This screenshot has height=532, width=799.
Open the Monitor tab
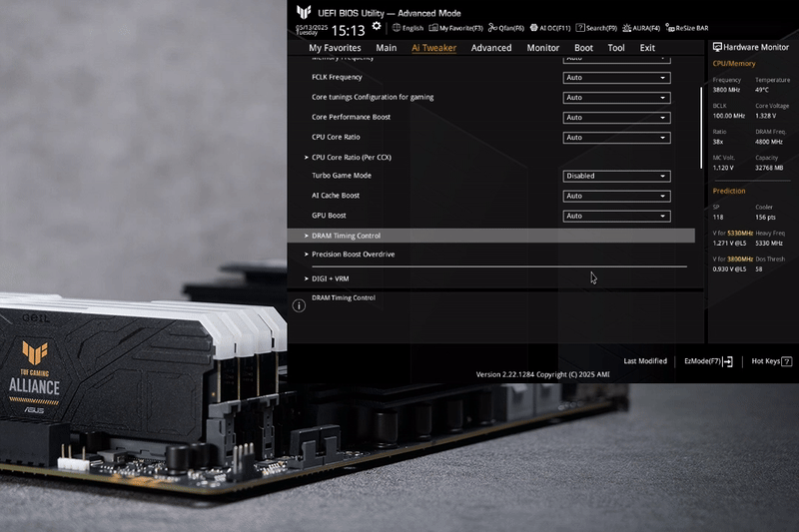coord(543,48)
